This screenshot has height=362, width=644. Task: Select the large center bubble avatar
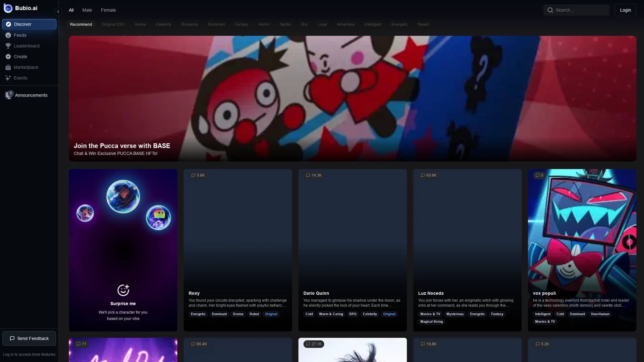pos(123,196)
